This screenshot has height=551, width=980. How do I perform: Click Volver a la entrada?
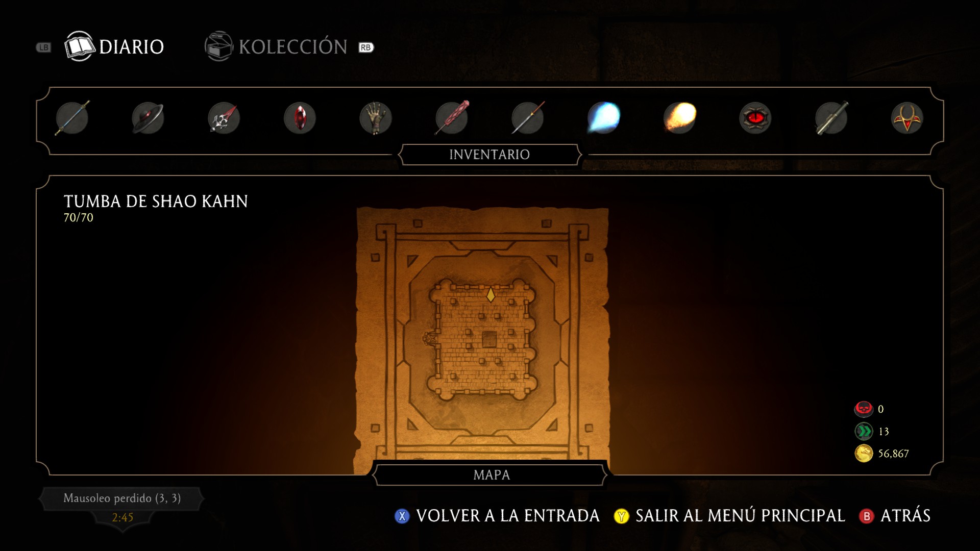(x=497, y=516)
